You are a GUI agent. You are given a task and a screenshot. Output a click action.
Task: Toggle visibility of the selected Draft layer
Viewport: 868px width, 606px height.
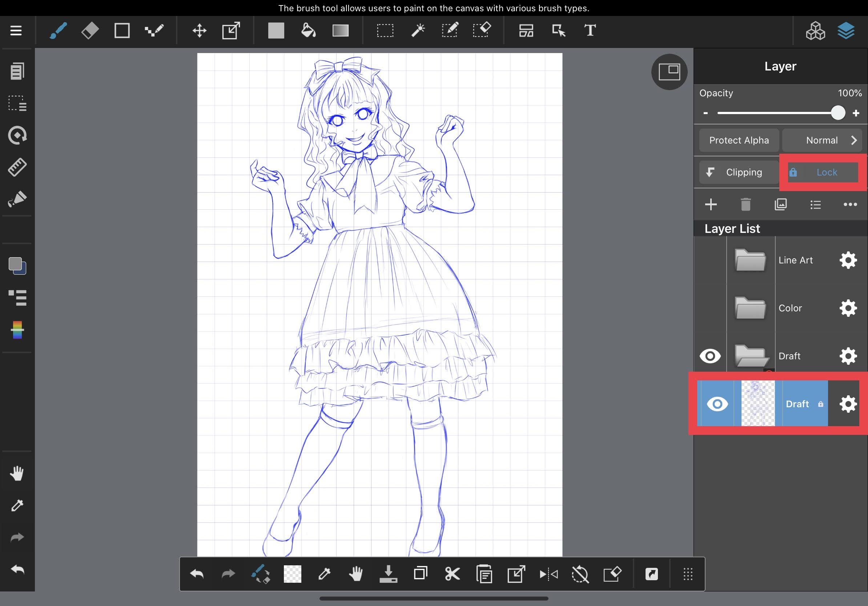(x=717, y=404)
